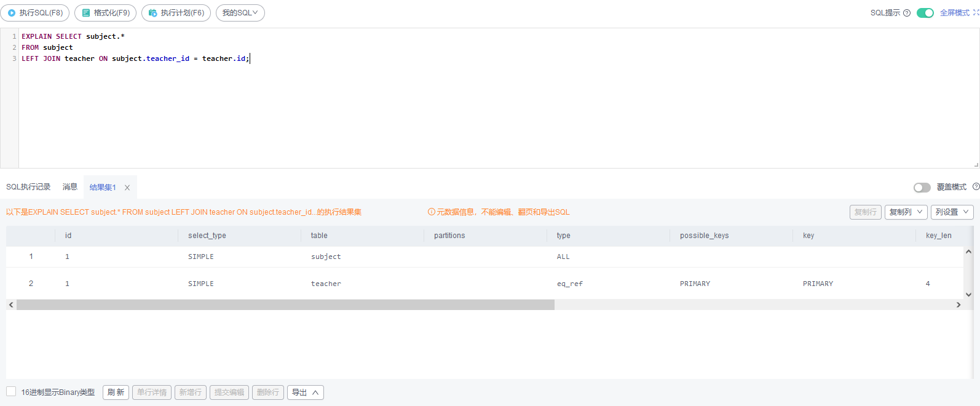Image resolution: width=980 pixels, height=406 pixels.
Task: Click the horizontal scrollbar thumb of results
Action: [x=285, y=305]
